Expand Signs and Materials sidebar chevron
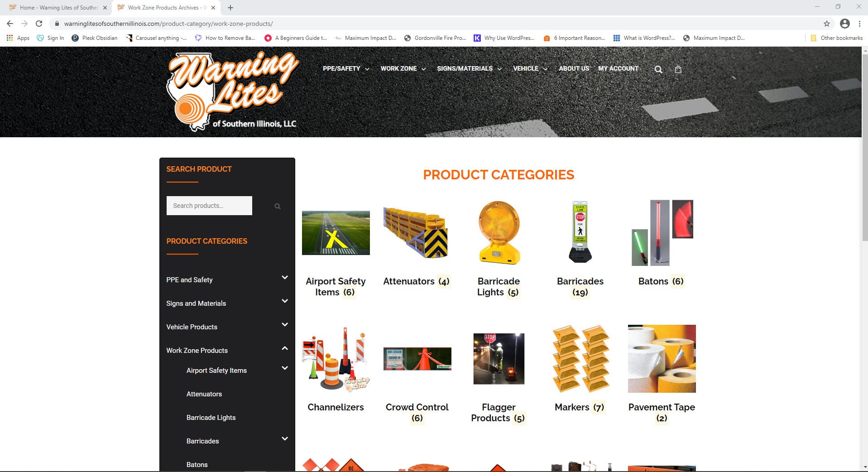 (285, 301)
